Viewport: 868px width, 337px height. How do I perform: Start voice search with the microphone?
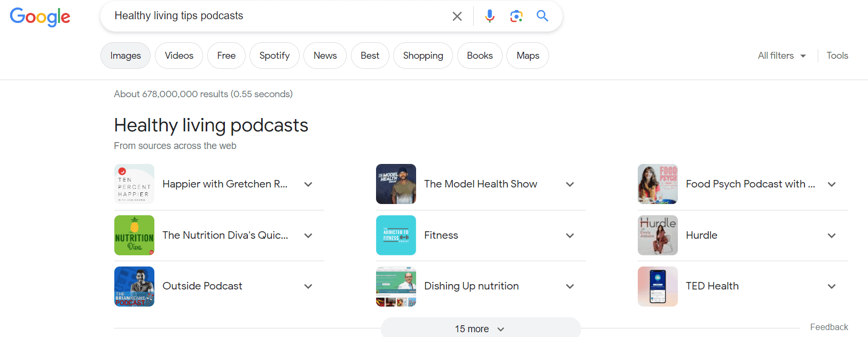pyautogui.click(x=489, y=16)
